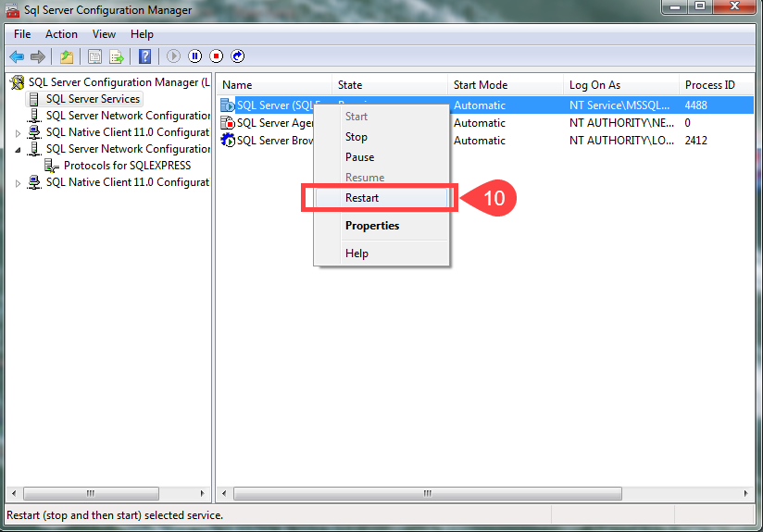
Task: Click the Forward arrow toolbar icon
Action: click(x=38, y=56)
